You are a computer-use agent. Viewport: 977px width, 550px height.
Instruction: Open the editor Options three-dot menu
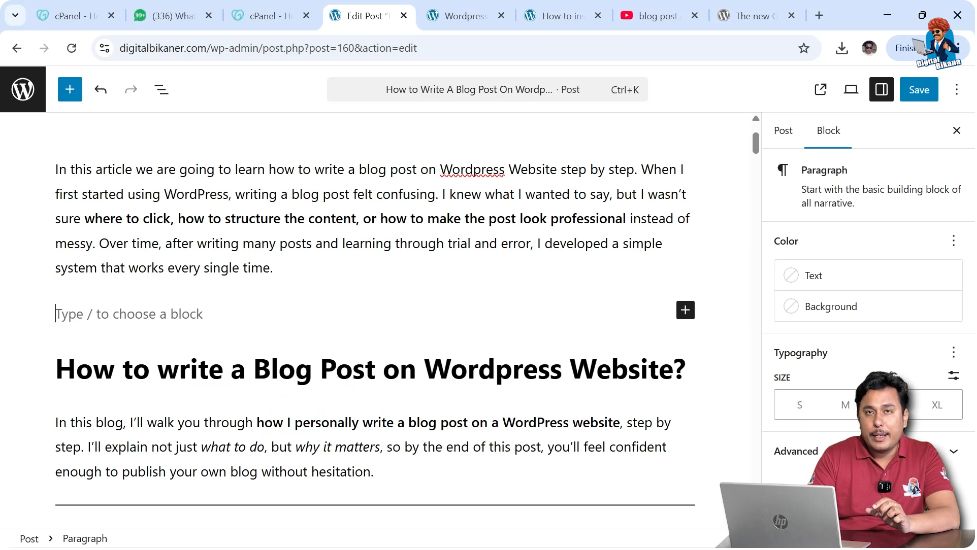[x=956, y=90]
